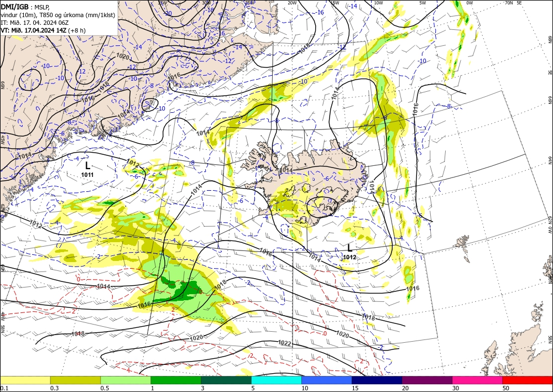Click the green 1–3 mm legend swatch

(176, 380)
